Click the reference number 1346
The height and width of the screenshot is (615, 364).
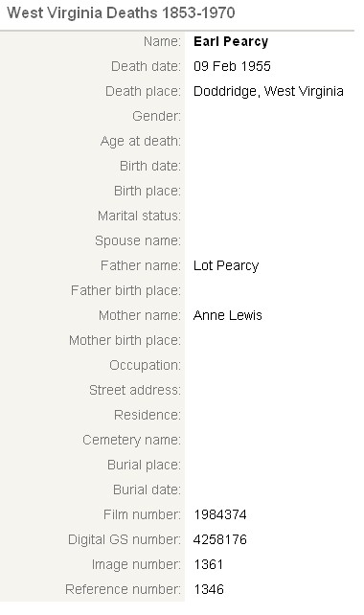tap(209, 589)
